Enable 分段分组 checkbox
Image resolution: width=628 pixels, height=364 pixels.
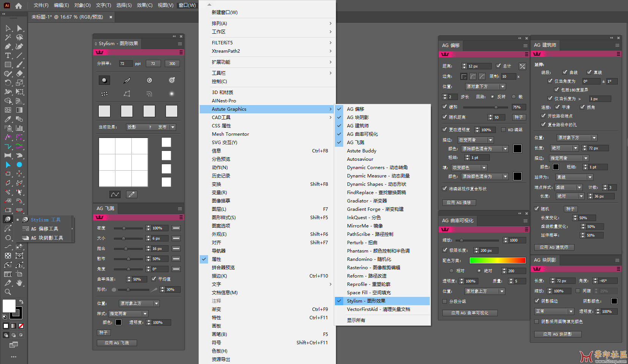[445, 301]
